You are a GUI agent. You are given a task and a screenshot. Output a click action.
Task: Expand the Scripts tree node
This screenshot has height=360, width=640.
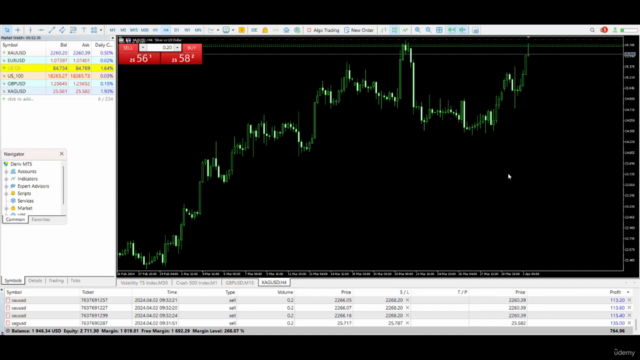pos(7,193)
